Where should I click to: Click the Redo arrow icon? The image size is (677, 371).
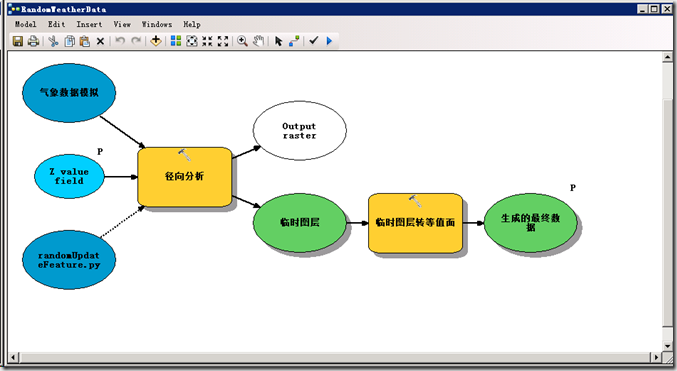coord(136,41)
